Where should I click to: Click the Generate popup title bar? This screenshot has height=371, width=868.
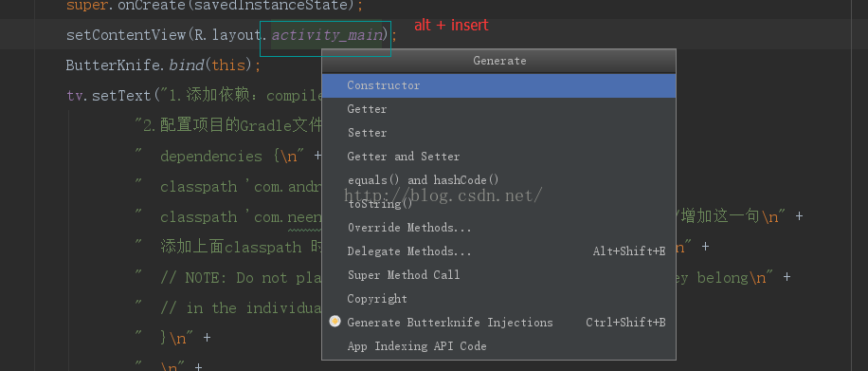pyautogui.click(x=498, y=61)
